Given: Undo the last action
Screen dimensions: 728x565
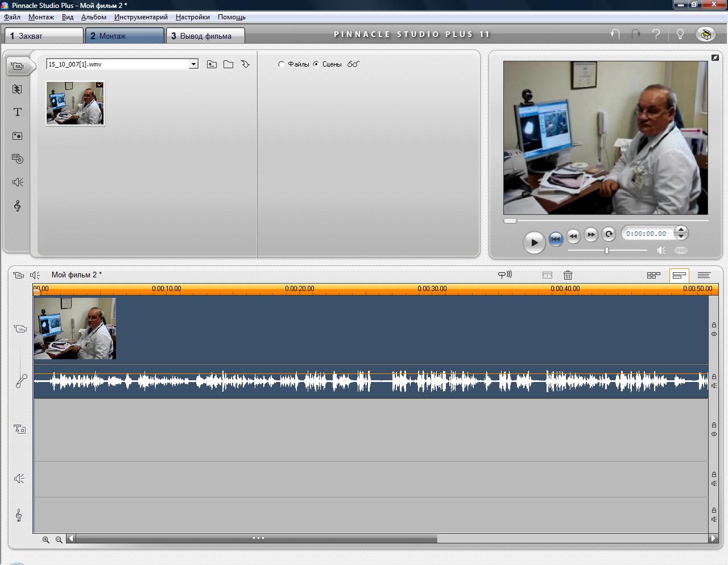Looking at the screenshot, I should [x=615, y=34].
